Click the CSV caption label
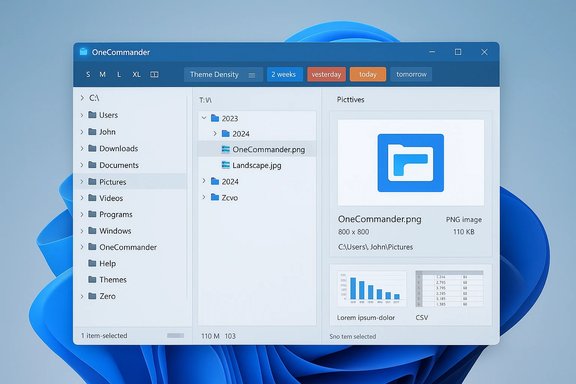Viewport: 576px width, 384px height. pos(422,317)
